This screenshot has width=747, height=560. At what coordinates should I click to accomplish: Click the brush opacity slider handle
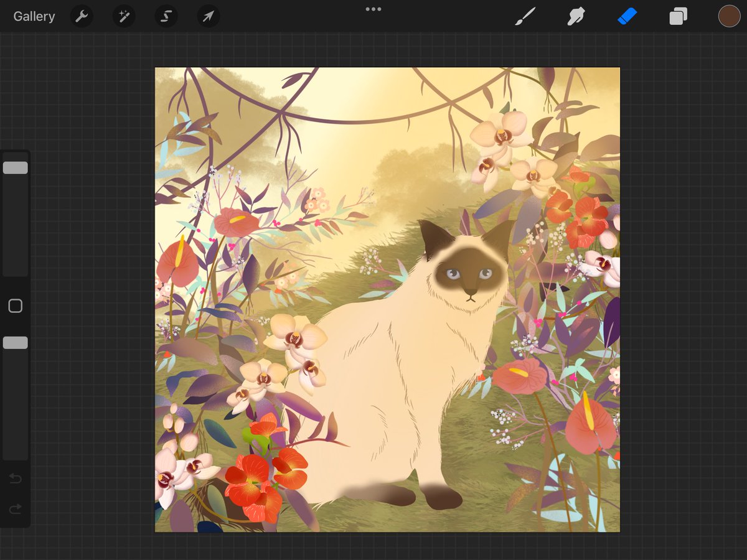[15, 343]
